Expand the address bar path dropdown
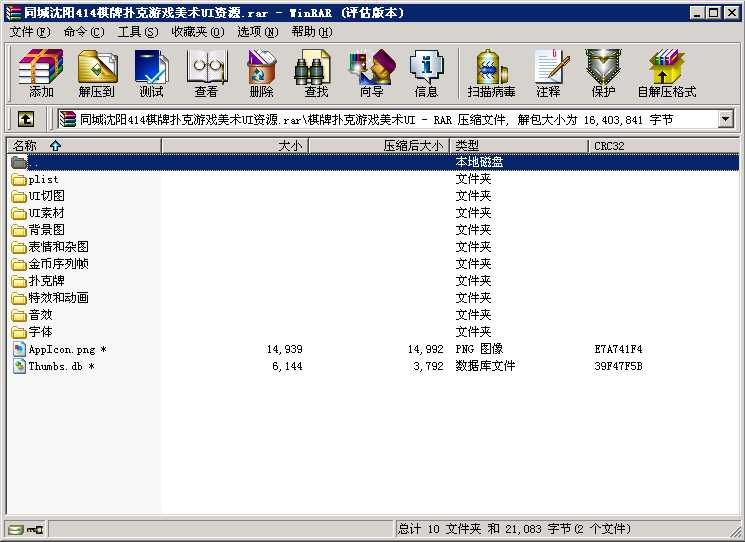Screen dimensions: 745x542 (x=726, y=119)
